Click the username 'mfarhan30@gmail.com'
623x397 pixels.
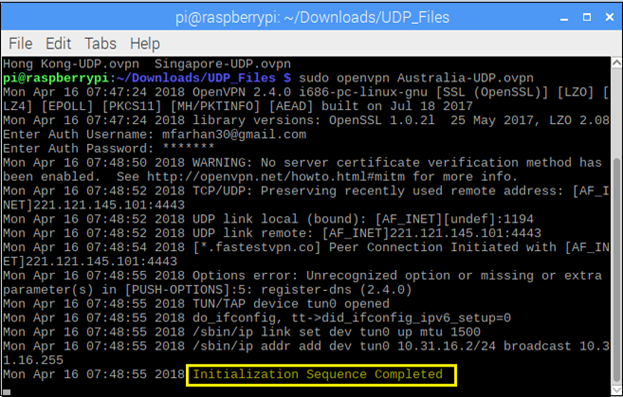click(234, 134)
